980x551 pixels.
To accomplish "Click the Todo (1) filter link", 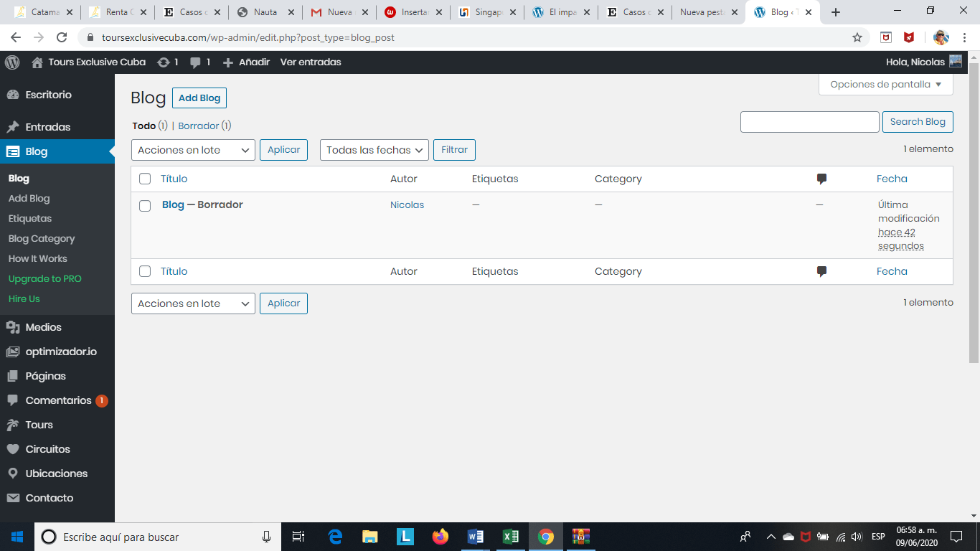I will pos(150,126).
